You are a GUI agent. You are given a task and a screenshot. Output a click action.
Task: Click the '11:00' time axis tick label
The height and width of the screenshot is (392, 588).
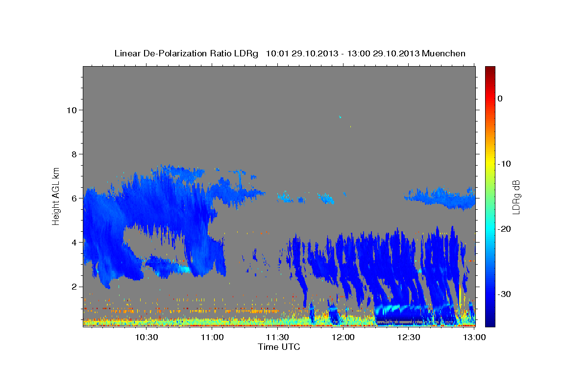point(212,337)
